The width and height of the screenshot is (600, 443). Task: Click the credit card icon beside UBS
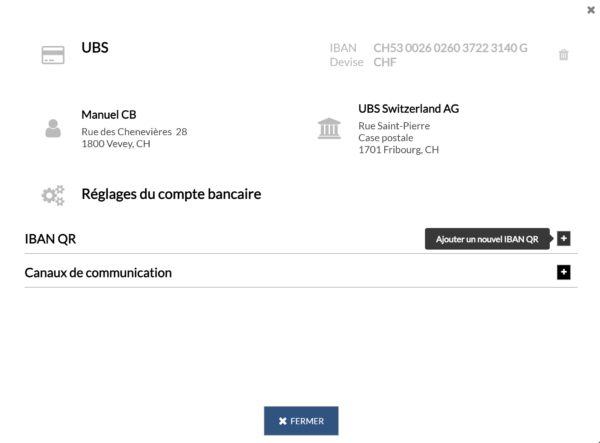click(53, 55)
